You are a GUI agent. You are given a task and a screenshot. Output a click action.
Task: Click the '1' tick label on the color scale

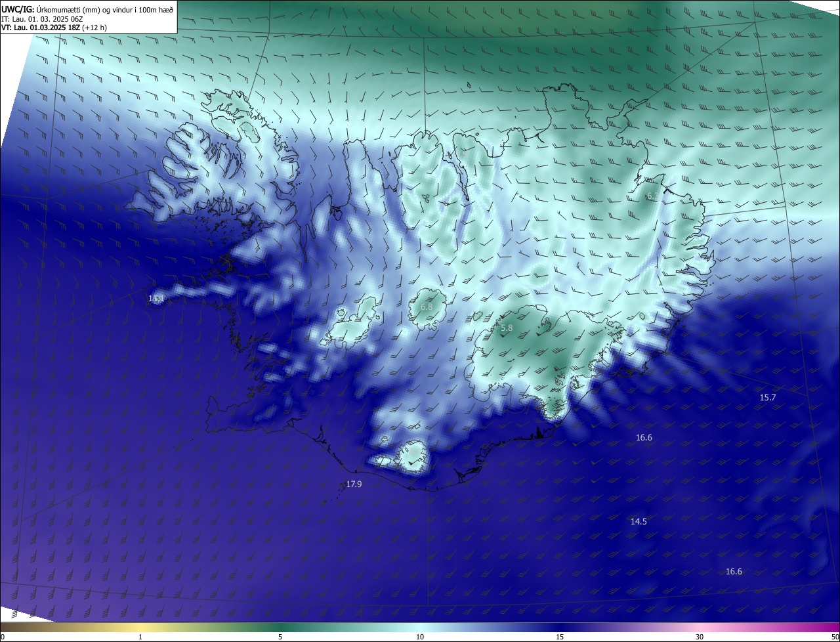coord(140,637)
